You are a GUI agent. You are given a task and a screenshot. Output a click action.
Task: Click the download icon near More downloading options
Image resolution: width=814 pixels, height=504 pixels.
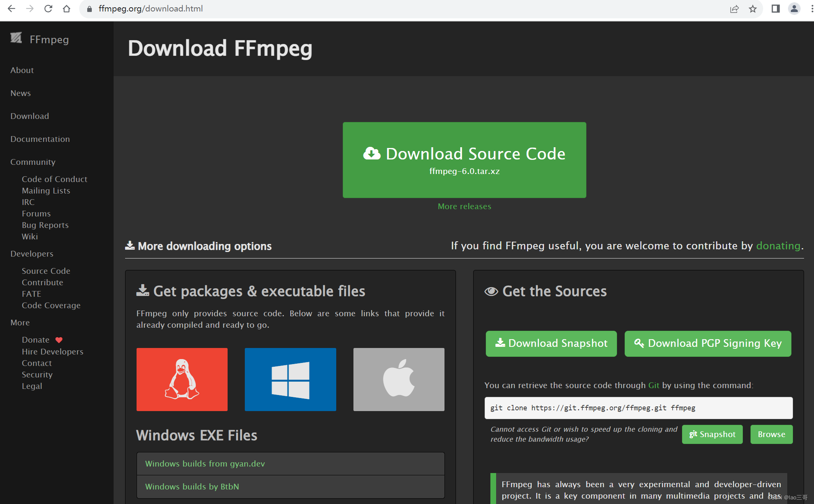pyautogui.click(x=130, y=245)
